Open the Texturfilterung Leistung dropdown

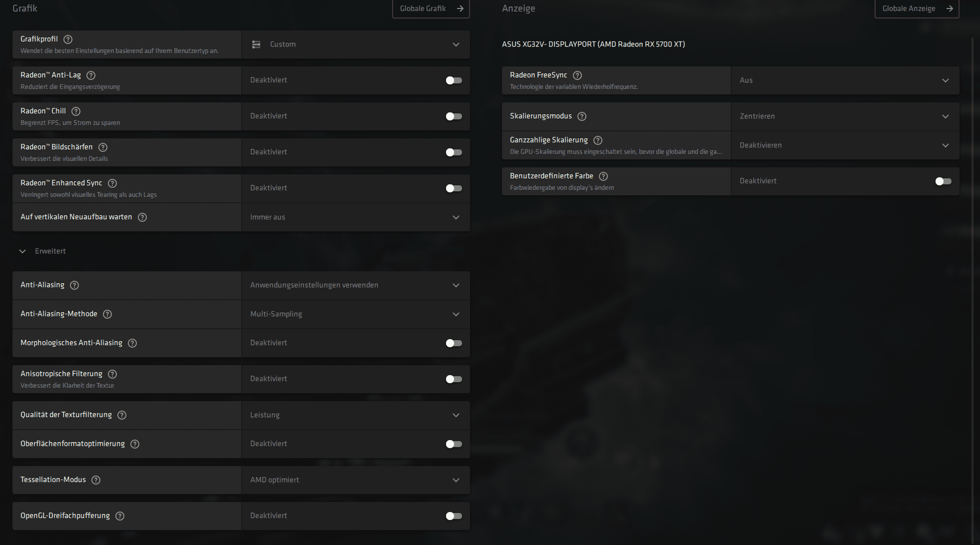click(x=356, y=415)
